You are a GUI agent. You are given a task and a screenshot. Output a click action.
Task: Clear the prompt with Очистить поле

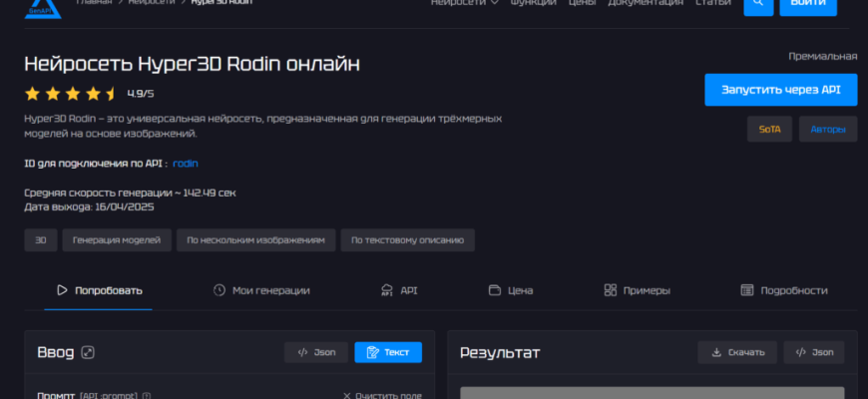(x=382, y=395)
